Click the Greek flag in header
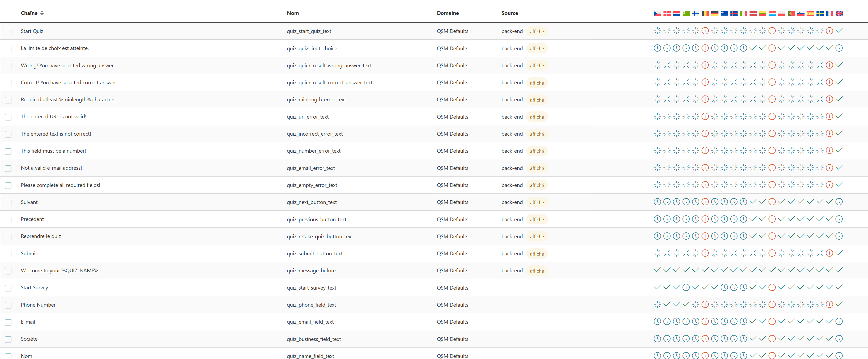868x359 pixels. click(x=724, y=14)
